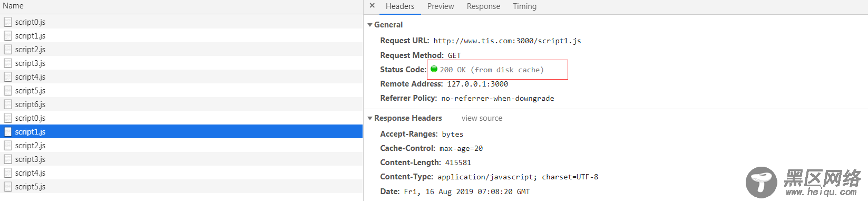Collapse the General section
Image resolution: width=868 pixels, height=201 pixels.
point(370,25)
